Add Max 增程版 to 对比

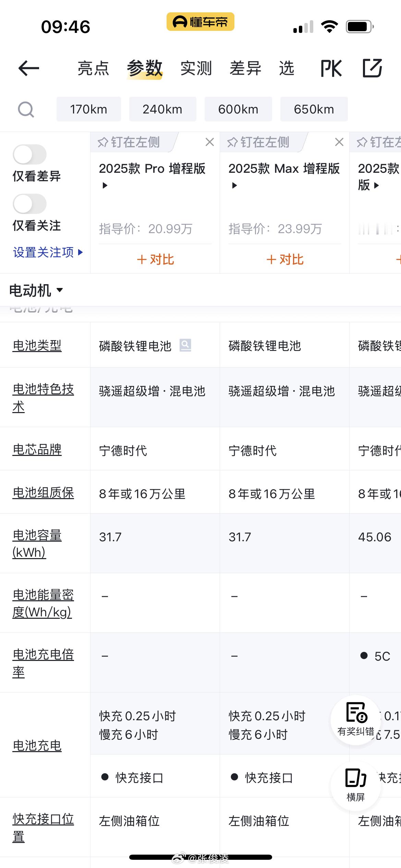tap(285, 260)
